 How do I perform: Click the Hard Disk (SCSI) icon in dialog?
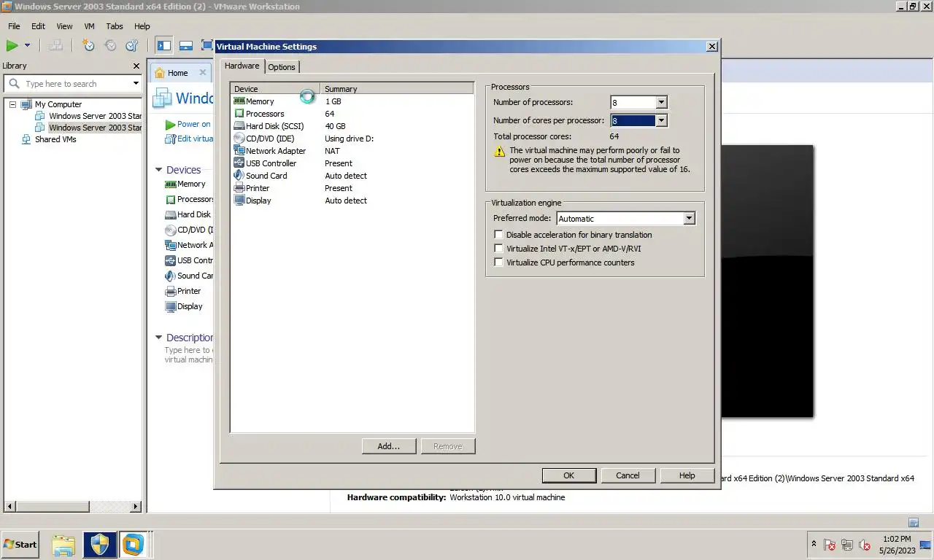click(239, 126)
